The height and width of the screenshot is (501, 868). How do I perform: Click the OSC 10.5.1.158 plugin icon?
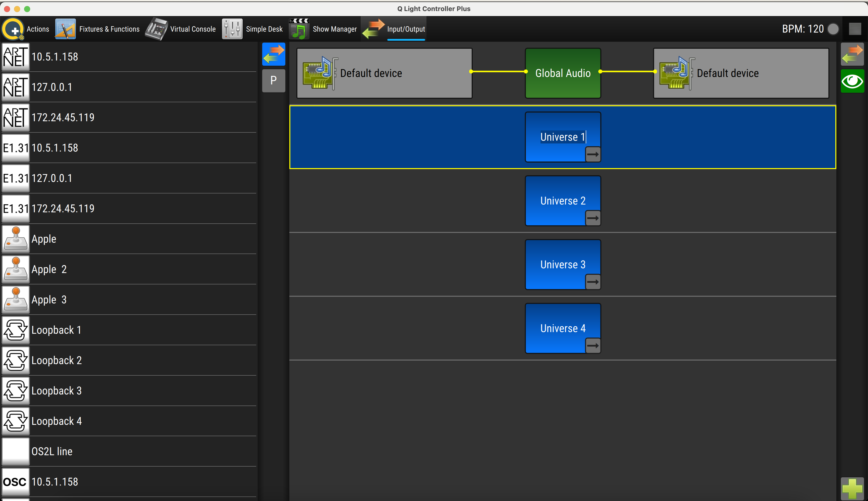pyautogui.click(x=16, y=482)
